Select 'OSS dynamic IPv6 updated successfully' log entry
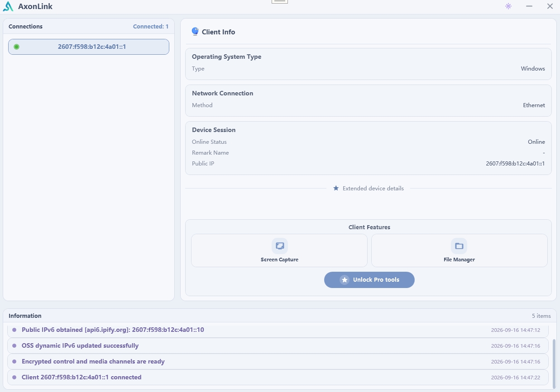The width and height of the screenshot is (560, 392). (278, 346)
